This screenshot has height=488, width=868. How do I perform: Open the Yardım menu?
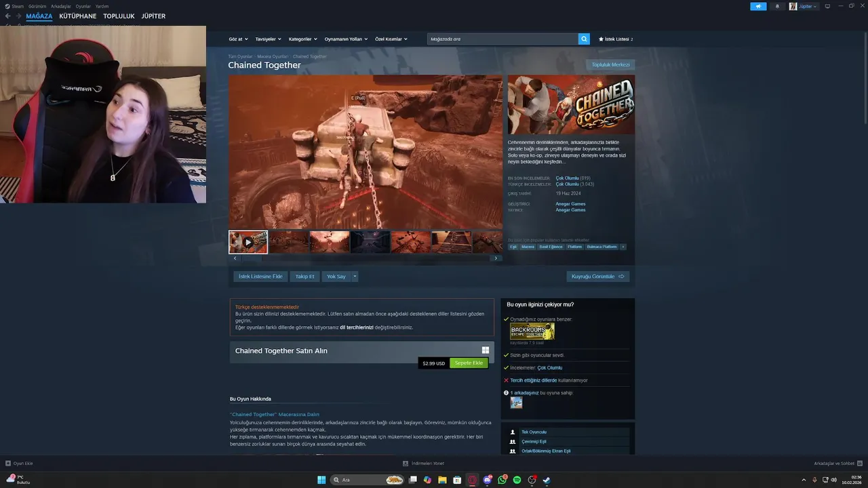(102, 6)
